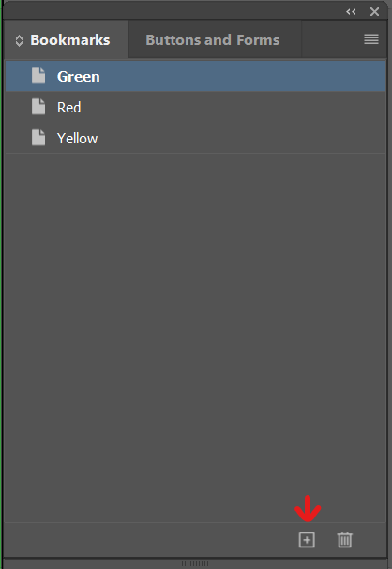Switch to Buttons and Forms tab
The width and height of the screenshot is (392, 569).
click(x=212, y=40)
